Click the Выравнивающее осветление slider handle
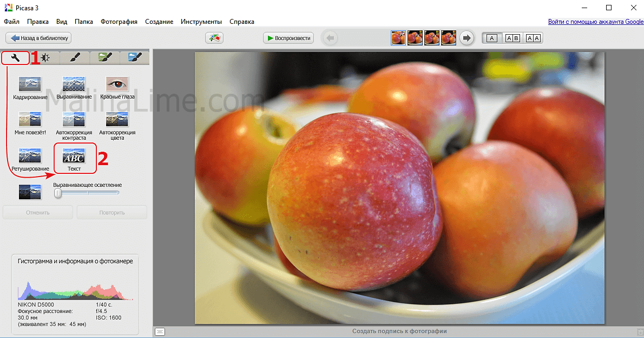This screenshot has height=338, width=644. pyautogui.click(x=58, y=193)
